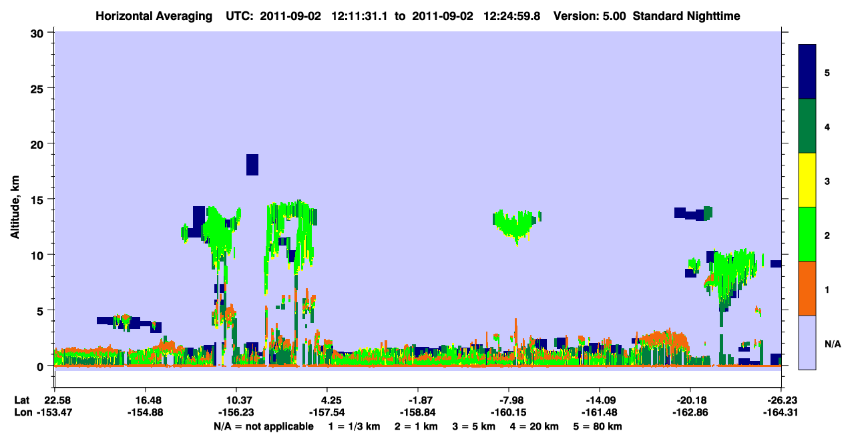Click longitude value -160.15
The width and height of the screenshot is (868, 445).
click(509, 413)
